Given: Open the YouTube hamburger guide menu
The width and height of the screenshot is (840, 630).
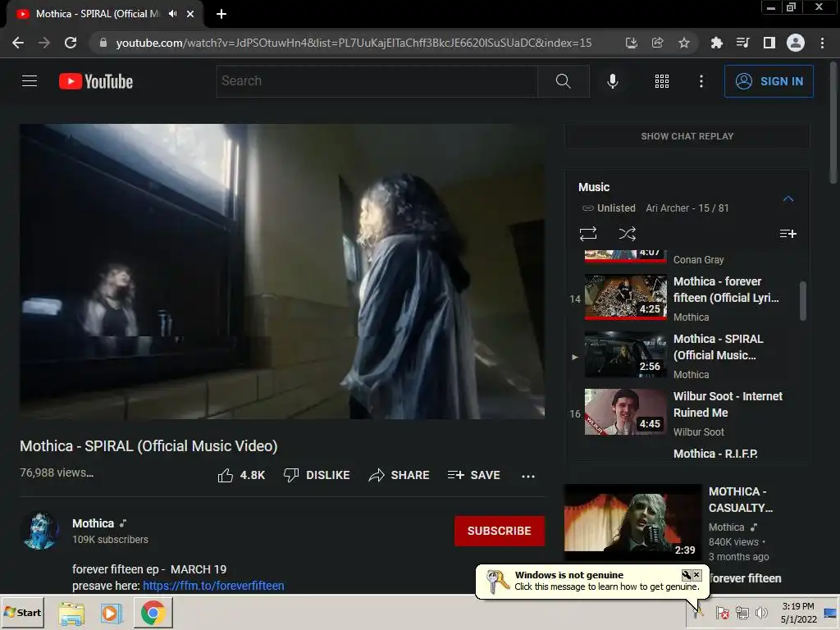Looking at the screenshot, I should [30, 81].
